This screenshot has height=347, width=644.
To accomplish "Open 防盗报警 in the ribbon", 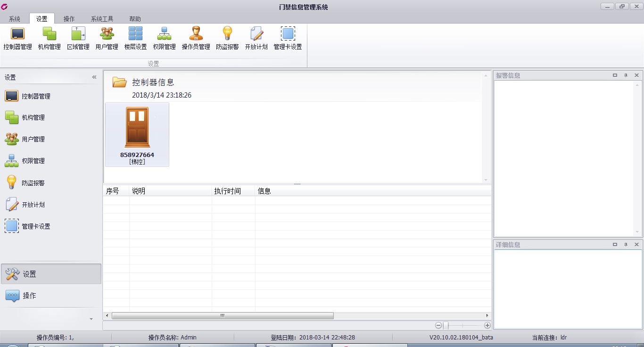I will point(227,38).
